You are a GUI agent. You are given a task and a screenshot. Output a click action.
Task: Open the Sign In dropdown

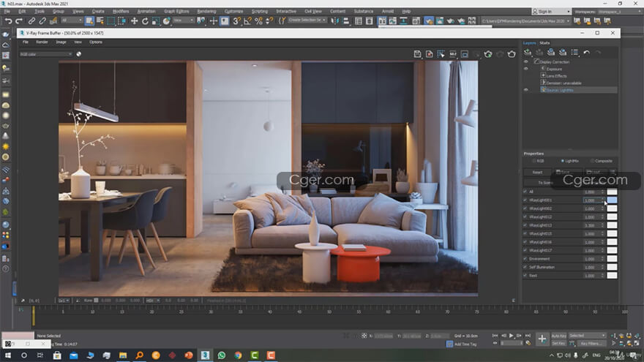tap(551, 12)
